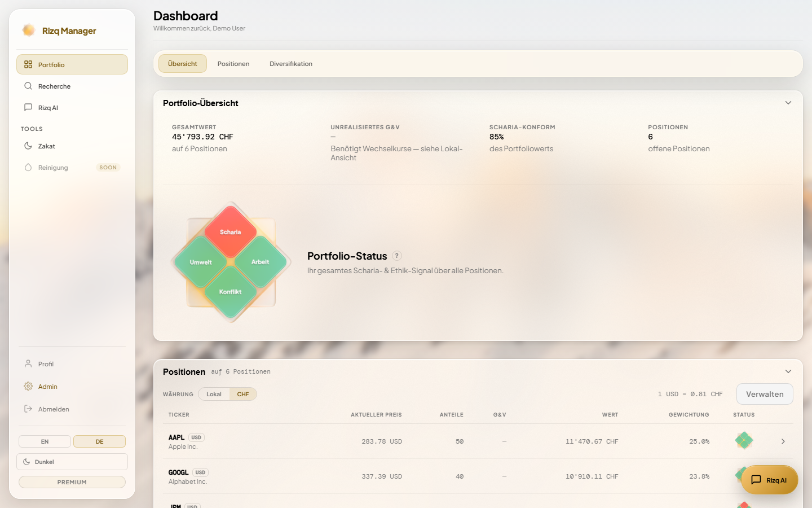Screen dimensions: 812x508
Task: Go to Portfolio in the sidebar
Action: pos(72,64)
